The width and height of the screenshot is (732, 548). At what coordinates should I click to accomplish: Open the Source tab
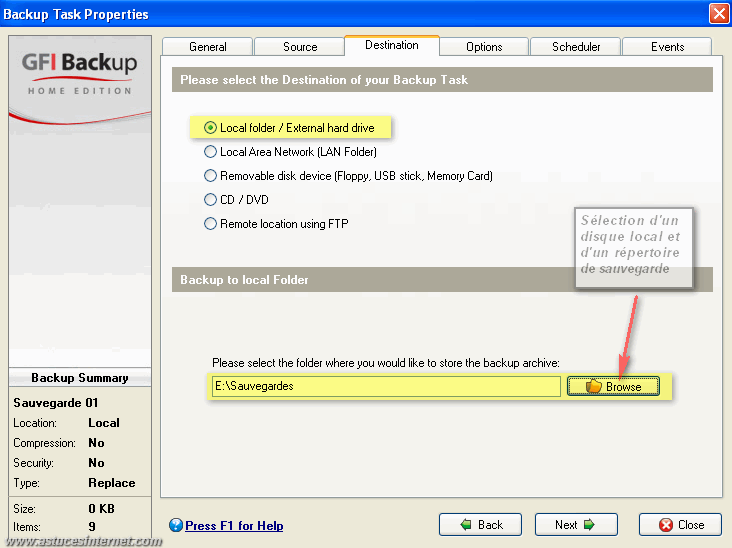pyautogui.click(x=300, y=47)
